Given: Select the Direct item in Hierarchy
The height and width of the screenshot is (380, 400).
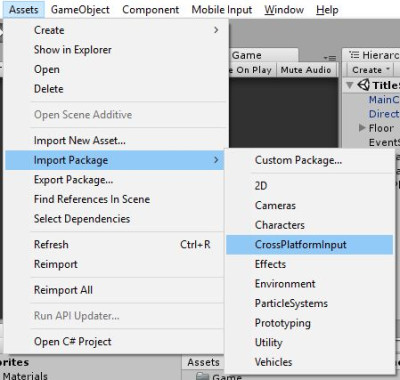Looking at the screenshot, I should click(x=384, y=114).
